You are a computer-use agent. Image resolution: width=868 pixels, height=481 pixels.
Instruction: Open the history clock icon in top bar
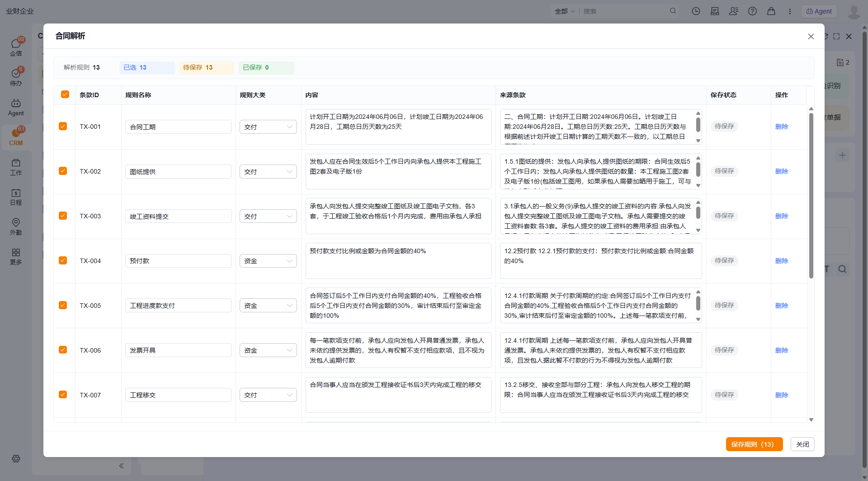click(x=696, y=11)
